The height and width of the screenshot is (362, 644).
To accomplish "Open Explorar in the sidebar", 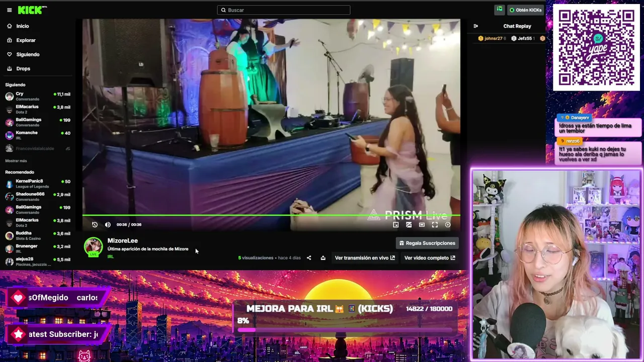I will point(26,40).
